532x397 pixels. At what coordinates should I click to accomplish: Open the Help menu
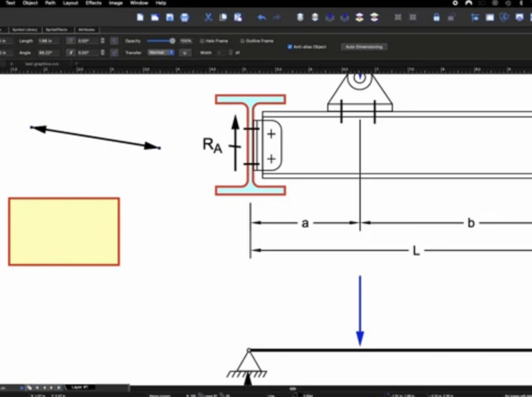click(161, 3)
